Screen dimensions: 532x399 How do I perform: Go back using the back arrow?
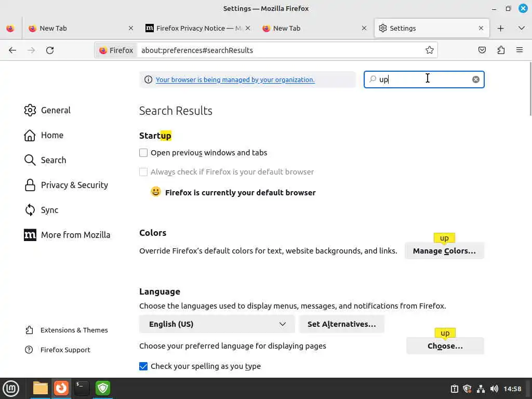[12, 50]
